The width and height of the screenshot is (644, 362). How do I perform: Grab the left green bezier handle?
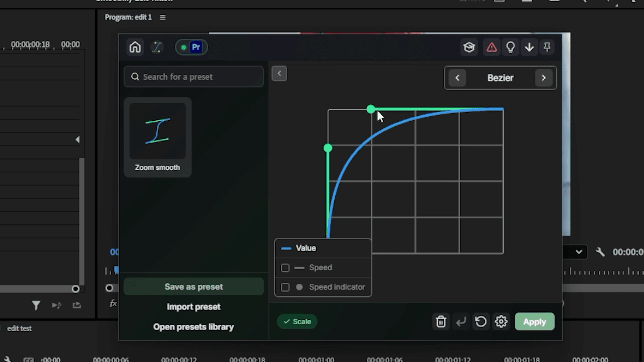pos(328,148)
